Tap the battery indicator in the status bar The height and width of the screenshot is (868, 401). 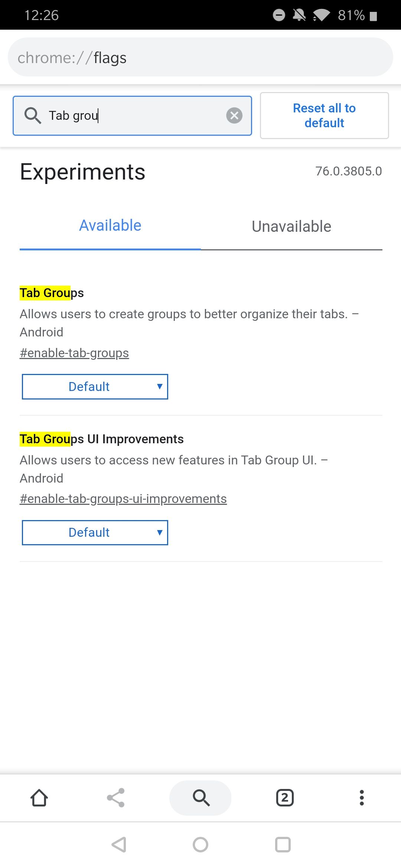372,15
